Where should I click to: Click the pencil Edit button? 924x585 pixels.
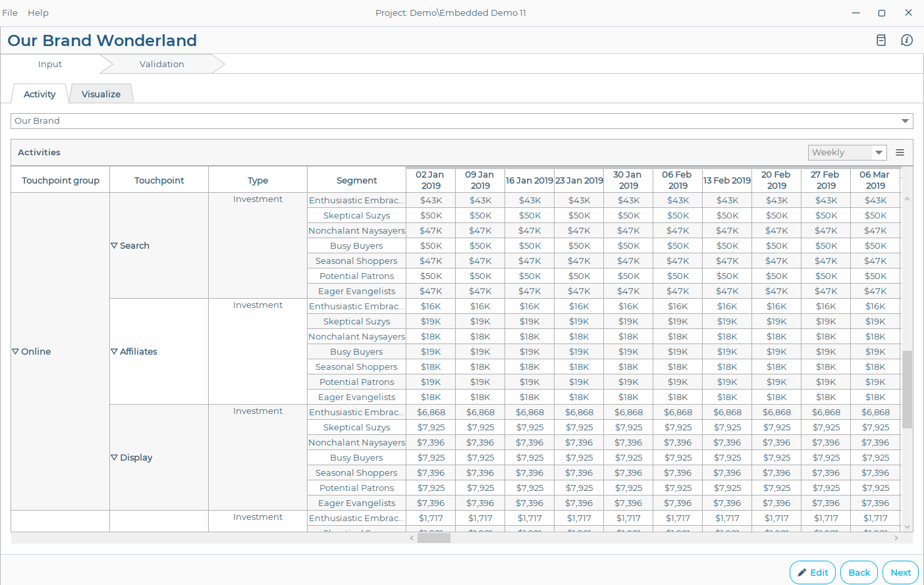(x=813, y=572)
